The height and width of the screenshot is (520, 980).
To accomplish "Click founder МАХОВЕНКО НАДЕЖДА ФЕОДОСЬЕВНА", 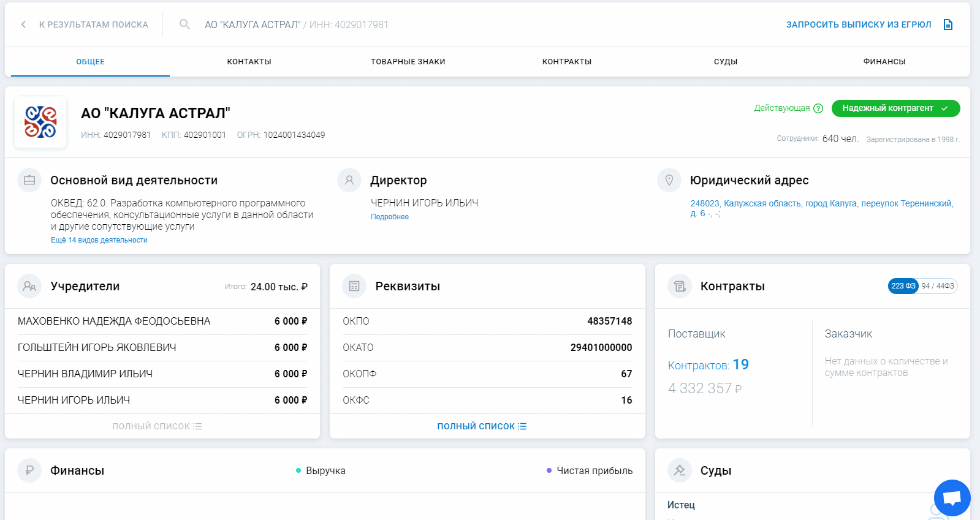I will (x=114, y=322).
